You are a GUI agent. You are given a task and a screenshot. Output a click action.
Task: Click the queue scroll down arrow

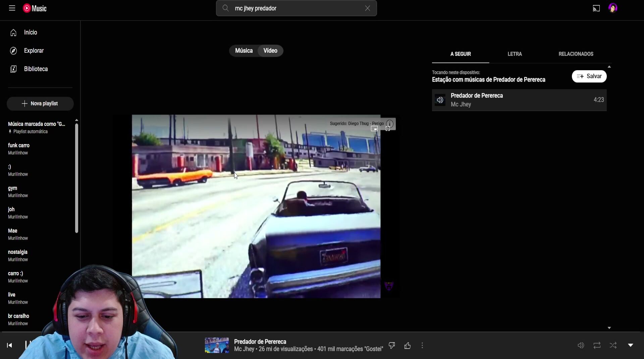point(609,328)
